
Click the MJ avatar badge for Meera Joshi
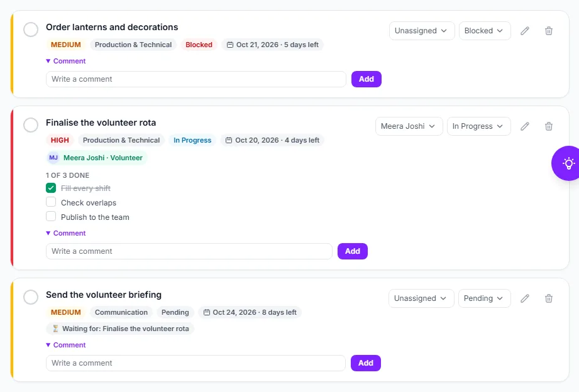coord(53,158)
